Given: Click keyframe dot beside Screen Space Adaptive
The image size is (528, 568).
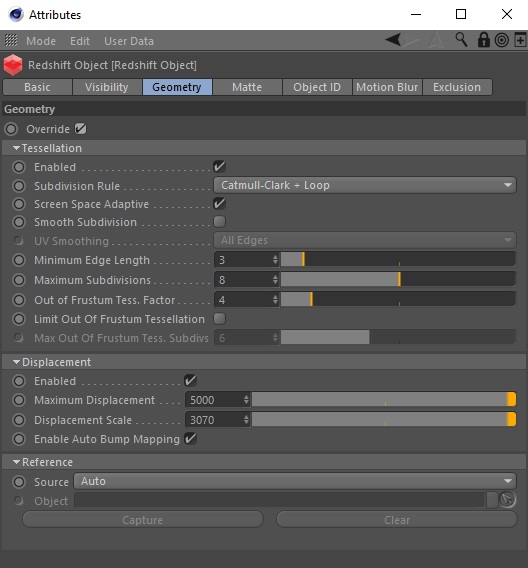Looking at the screenshot, I should click(x=19, y=204).
